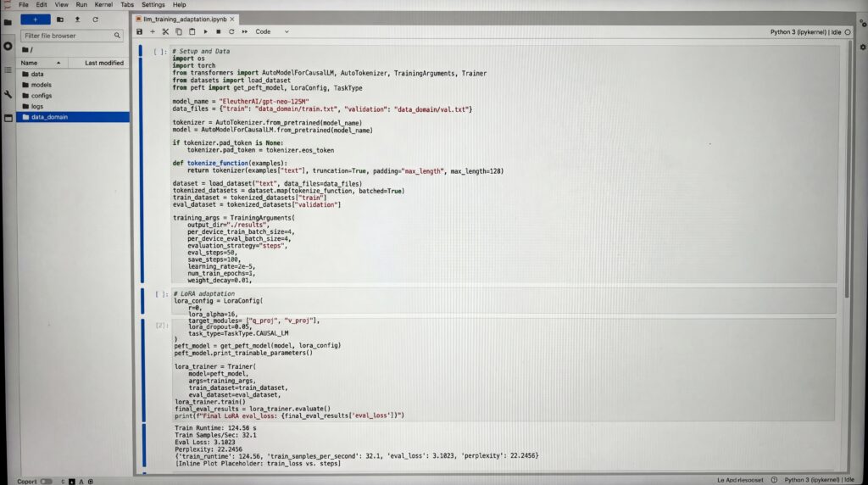Open the Edit menu
Viewport: 868px width, 485px height.
pyautogui.click(x=42, y=4)
